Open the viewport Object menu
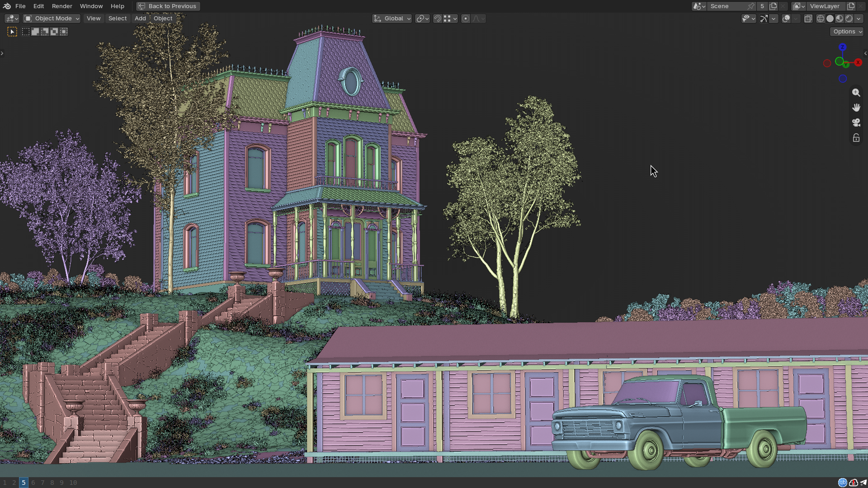The image size is (868, 488). click(163, 19)
